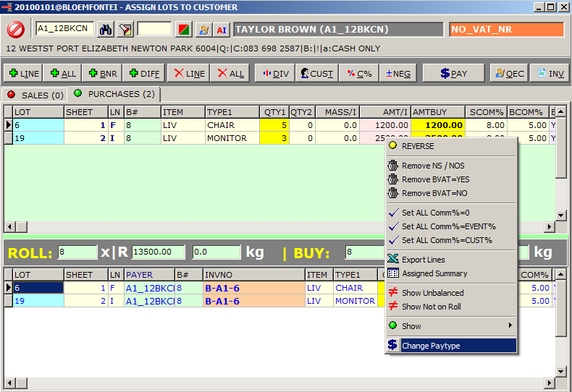Click the INV toolbar button
The width and height of the screenshot is (572, 392).
pos(550,73)
